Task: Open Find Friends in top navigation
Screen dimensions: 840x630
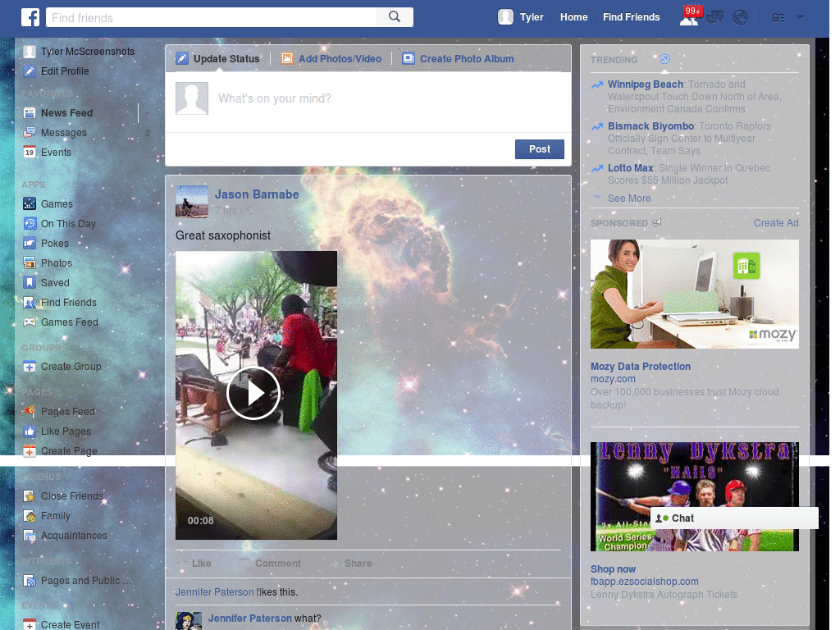Action: 631,17
